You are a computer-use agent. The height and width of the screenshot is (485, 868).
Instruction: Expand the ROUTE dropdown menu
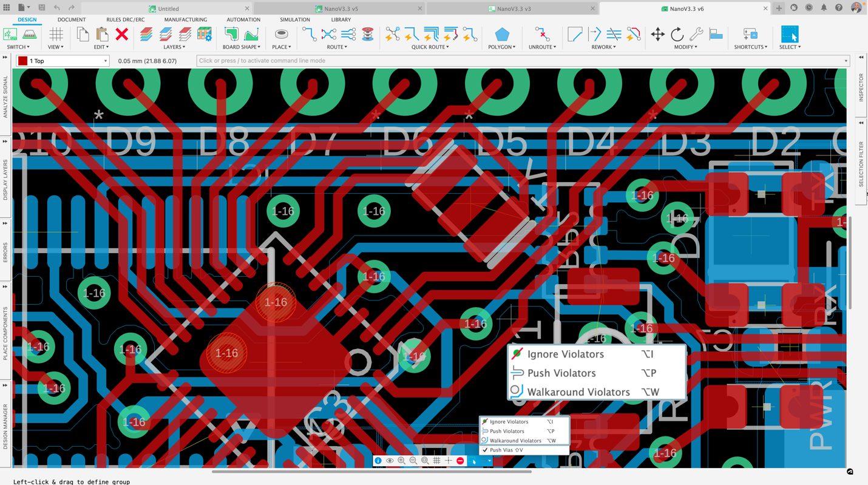(337, 47)
